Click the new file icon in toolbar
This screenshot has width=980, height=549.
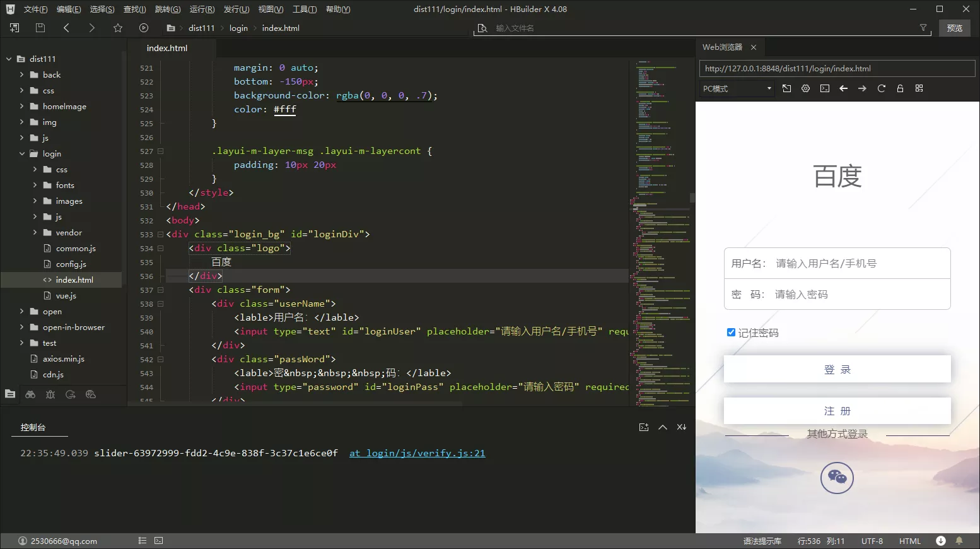coord(15,28)
